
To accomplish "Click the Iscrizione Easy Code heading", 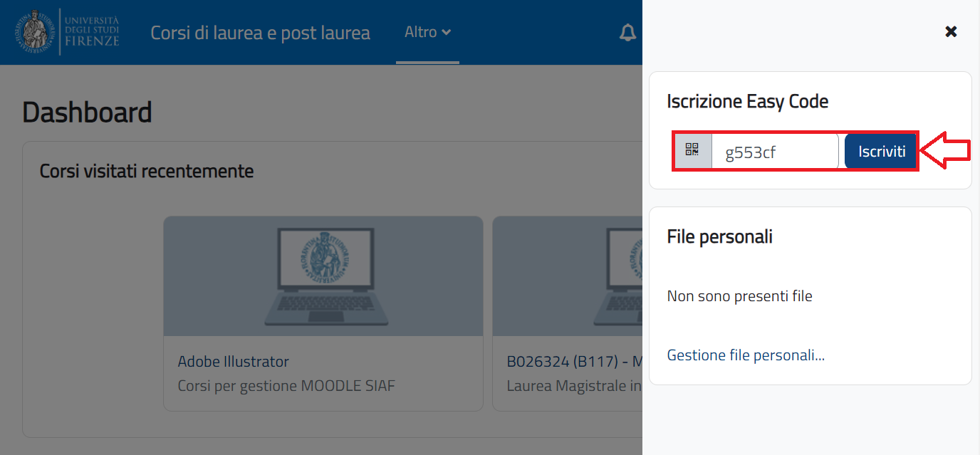I will pos(748,101).
